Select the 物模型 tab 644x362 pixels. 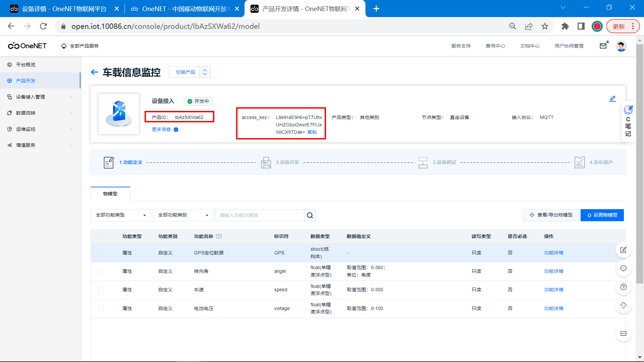tap(110, 194)
